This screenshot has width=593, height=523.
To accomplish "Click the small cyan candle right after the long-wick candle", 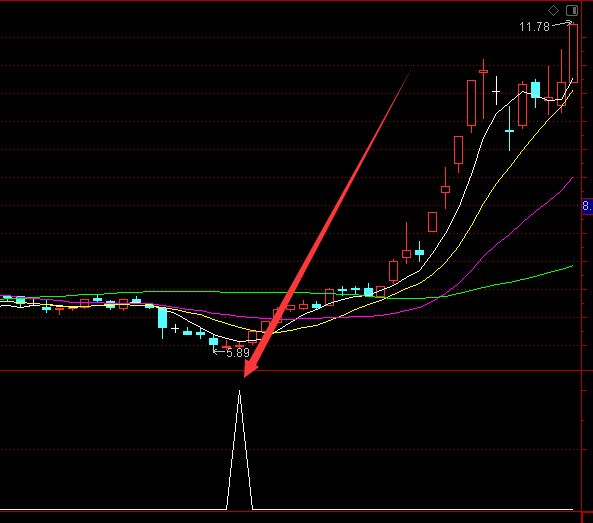I will pos(419,252).
